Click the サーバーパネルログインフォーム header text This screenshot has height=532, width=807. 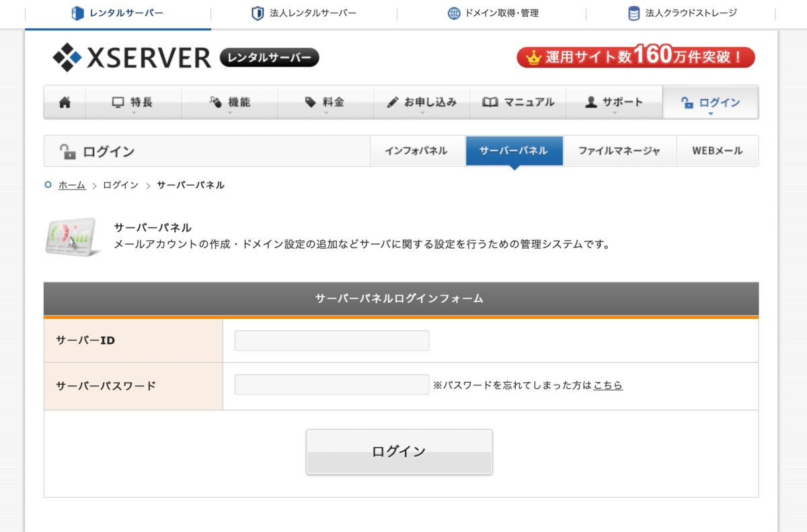[399, 298]
